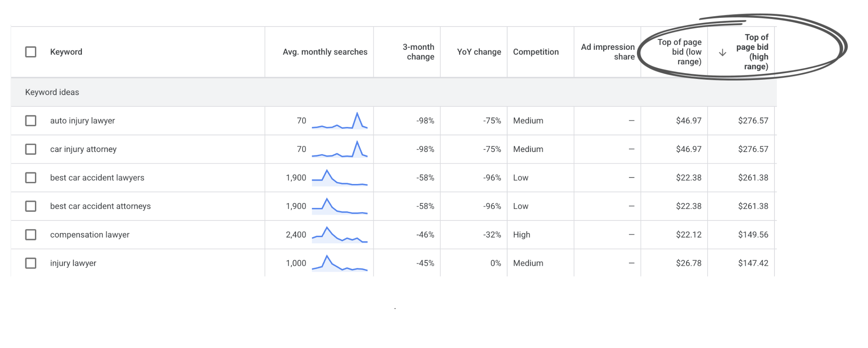
Task: Click the -98% change for car injury attorney
Action: 425,149
